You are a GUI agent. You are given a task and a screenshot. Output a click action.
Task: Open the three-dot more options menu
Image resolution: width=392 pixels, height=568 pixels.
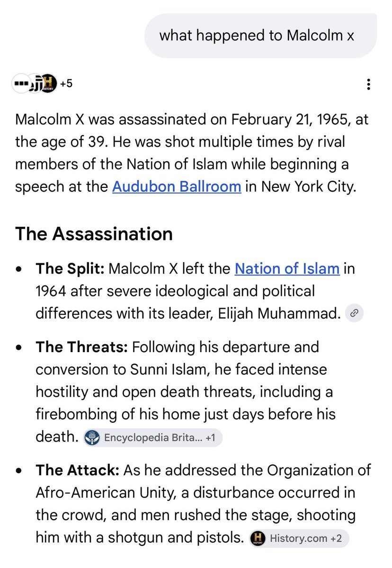pyautogui.click(x=368, y=85)
